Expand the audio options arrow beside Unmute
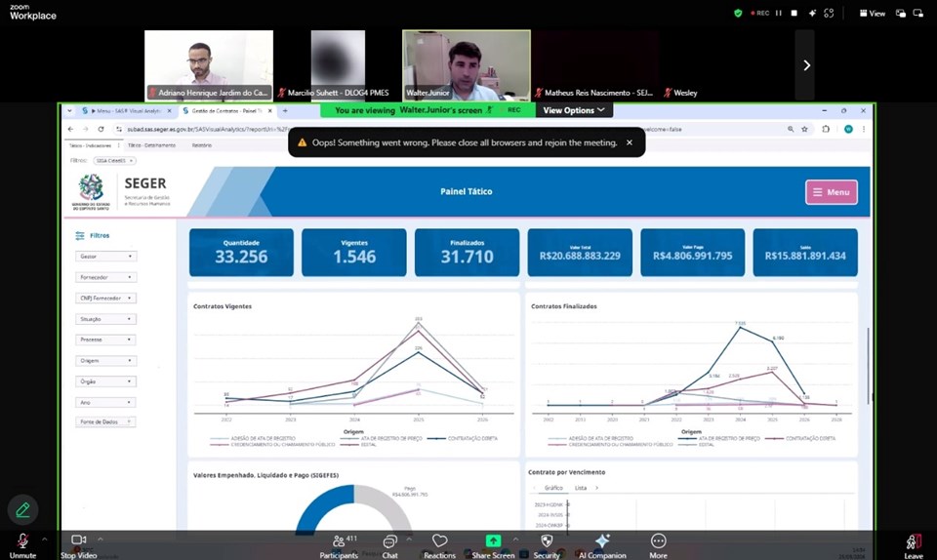The image size is (937, 560). [46, 538]
